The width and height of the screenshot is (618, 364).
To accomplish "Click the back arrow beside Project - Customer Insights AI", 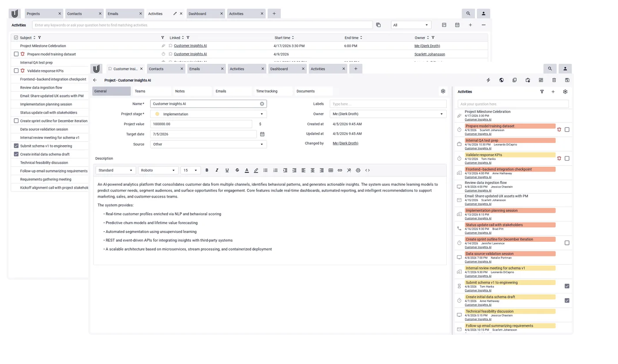I will pyautogui.click(x=95, y=80).
